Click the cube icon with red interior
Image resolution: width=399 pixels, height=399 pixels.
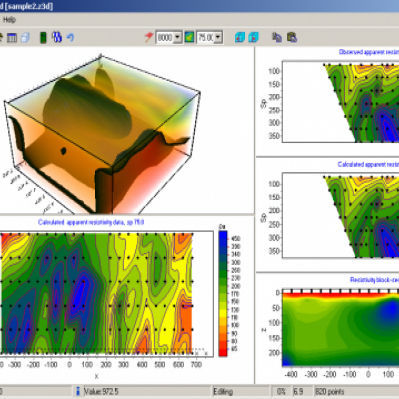pos(253,37)
